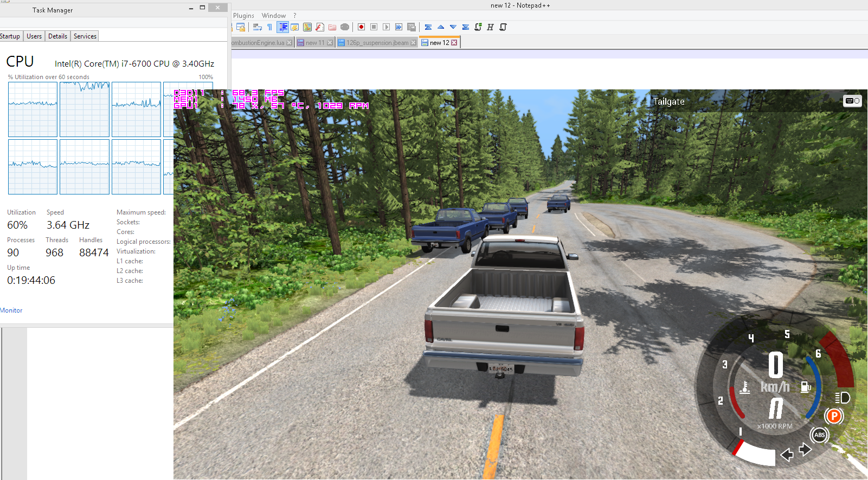
Task: Switch to 126p_suspension.jbeam tab
Action: (377, 43)
